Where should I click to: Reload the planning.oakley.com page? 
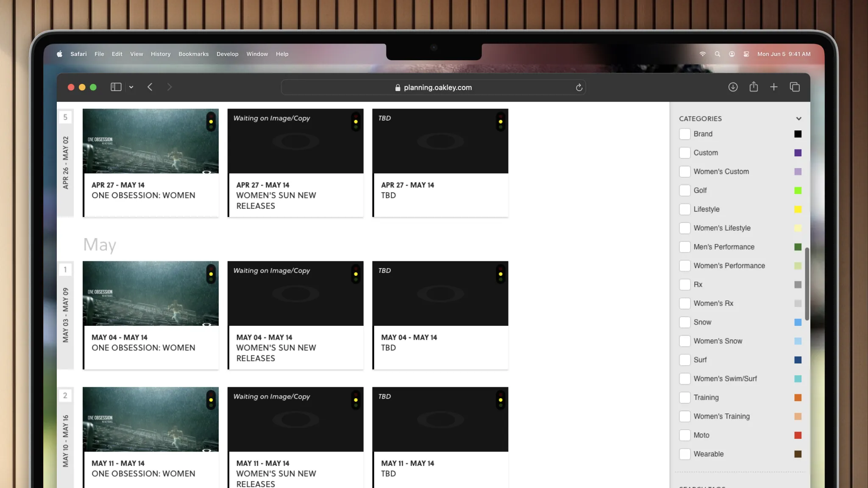click(579, 87)
